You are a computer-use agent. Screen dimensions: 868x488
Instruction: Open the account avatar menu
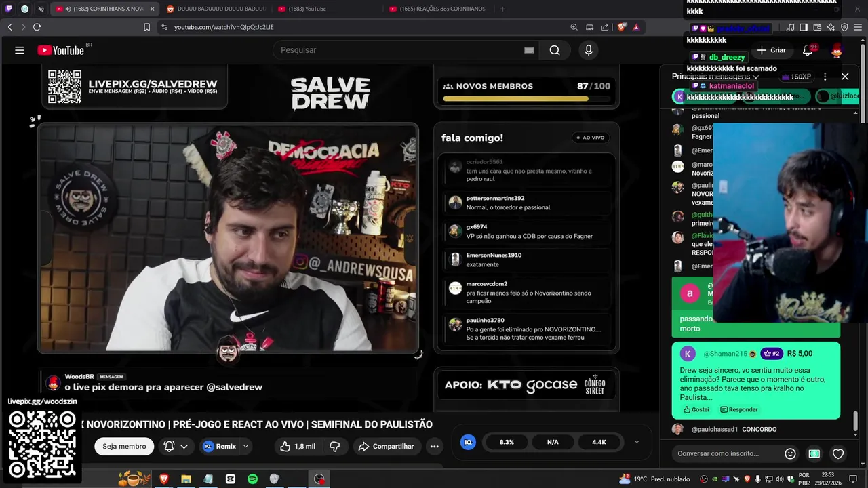pyautogui.click(x=837, y=50)
